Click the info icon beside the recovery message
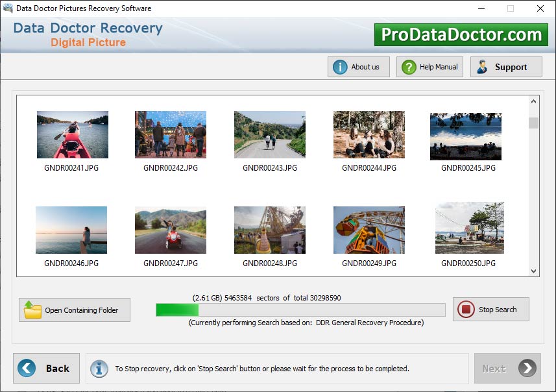556x392 pixels. pyautogui.click(x=99, y=368)
